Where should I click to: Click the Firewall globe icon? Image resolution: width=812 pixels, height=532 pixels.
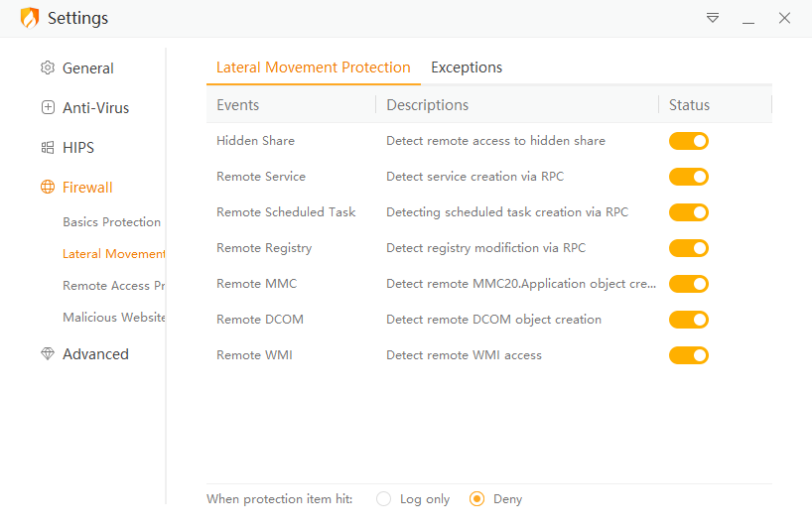click(48, 188)
